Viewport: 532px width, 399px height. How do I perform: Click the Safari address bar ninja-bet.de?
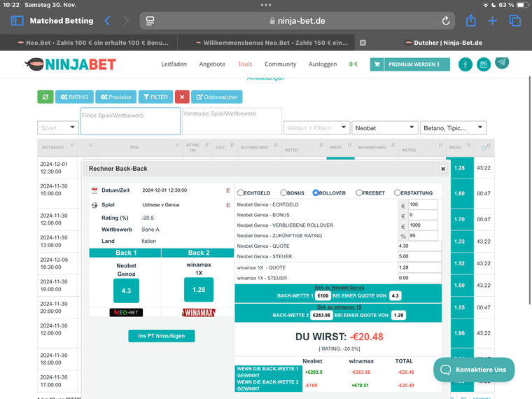[297, 21]
